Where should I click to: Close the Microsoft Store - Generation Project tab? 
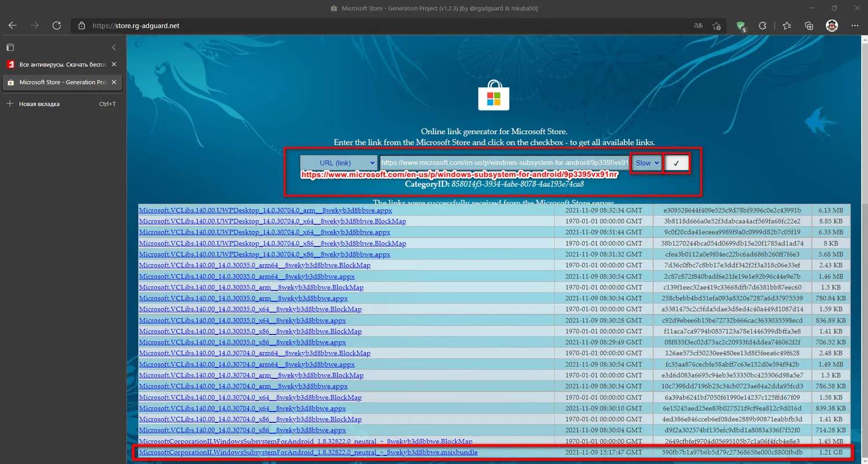(114, 82)
